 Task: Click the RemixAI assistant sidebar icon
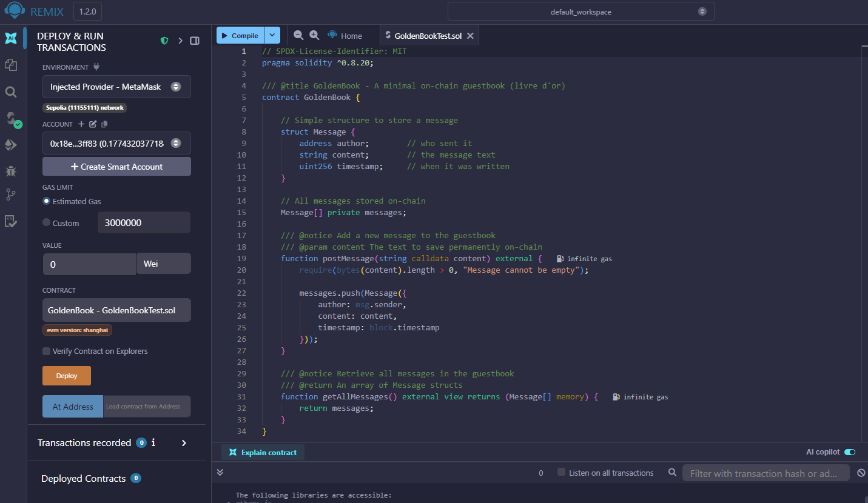(11, 38)
